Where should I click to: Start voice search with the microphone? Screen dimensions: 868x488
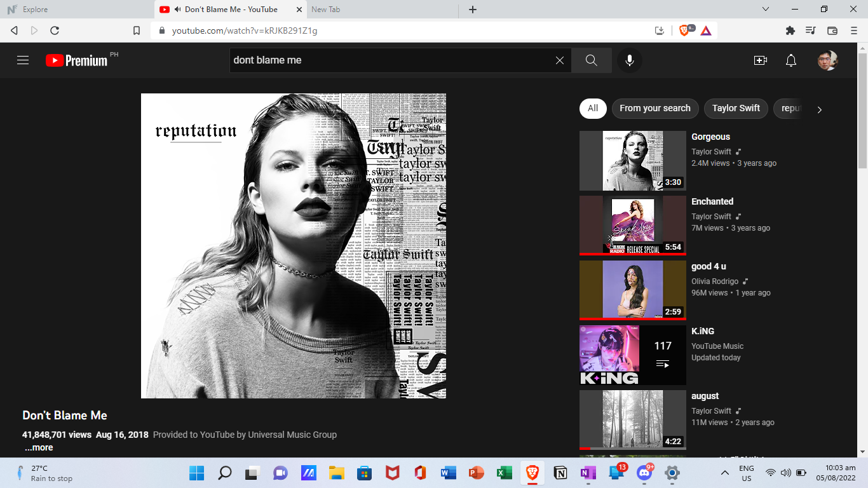point(630,60)
